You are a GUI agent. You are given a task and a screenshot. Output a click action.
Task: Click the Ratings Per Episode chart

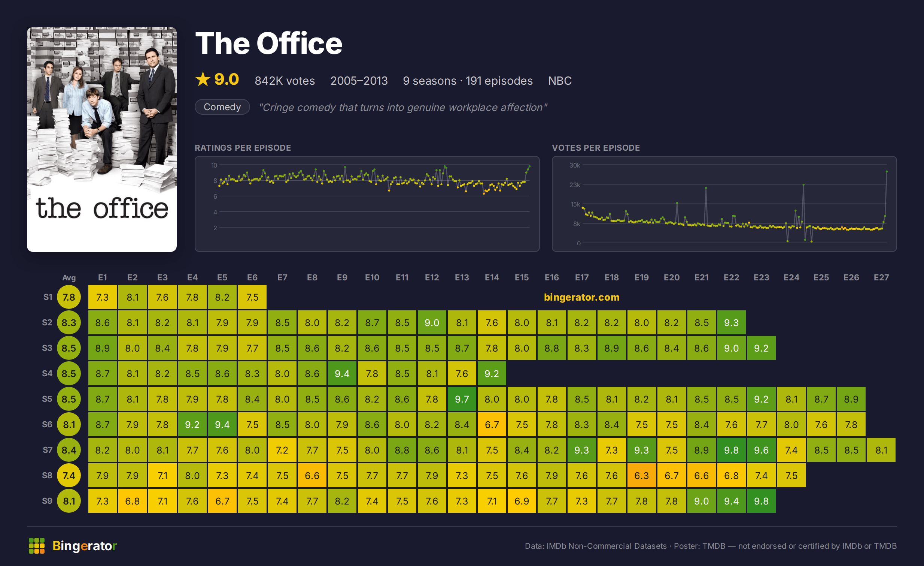coord(367,204)
